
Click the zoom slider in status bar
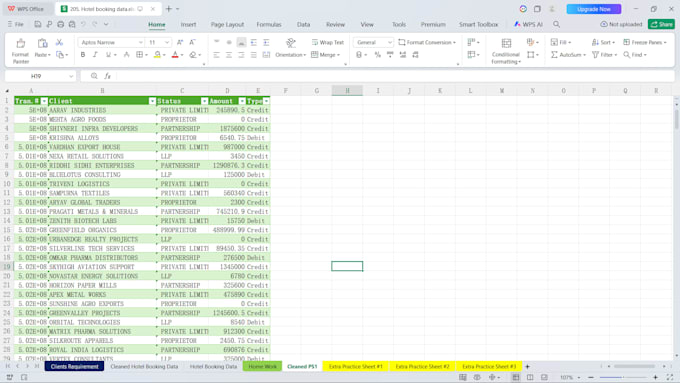[x=623, y=377]
